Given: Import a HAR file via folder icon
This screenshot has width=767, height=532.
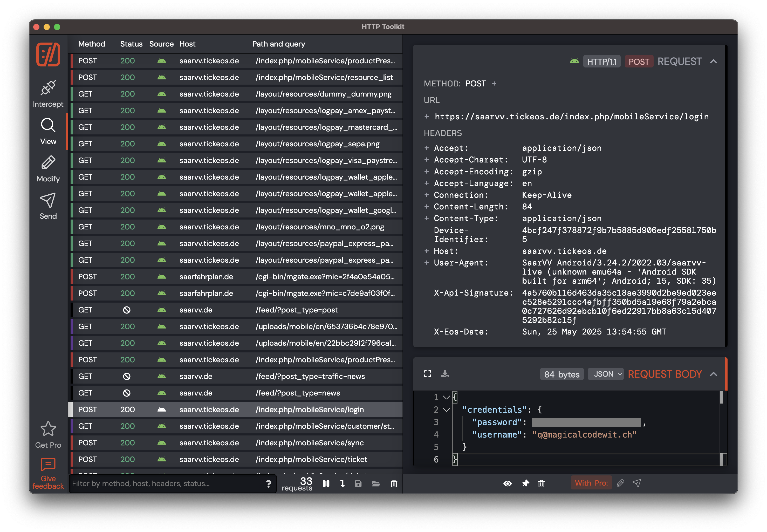Looking at the screenshot, I should tap(376, 483).
